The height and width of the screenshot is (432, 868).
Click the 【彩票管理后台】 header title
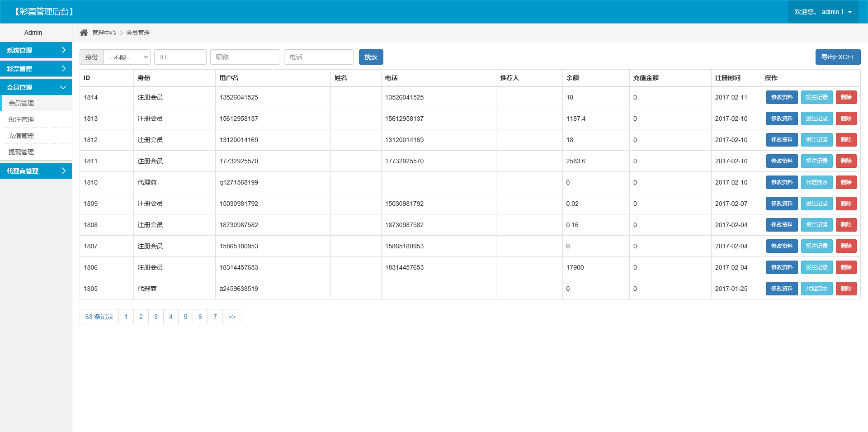pos(44,12)
